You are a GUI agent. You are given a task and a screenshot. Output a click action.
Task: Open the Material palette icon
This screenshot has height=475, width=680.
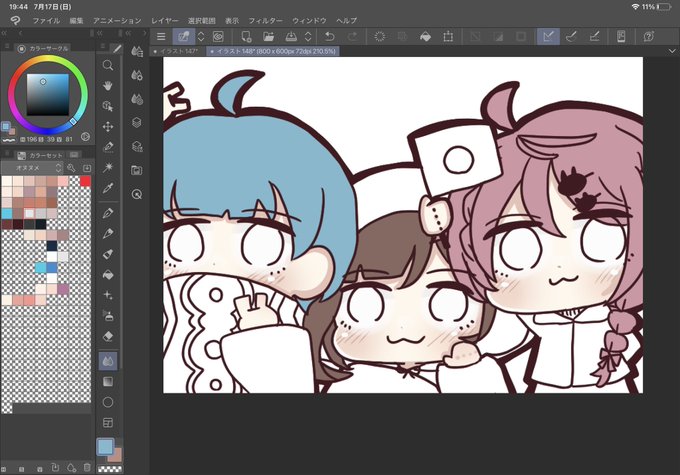point(137,170)
